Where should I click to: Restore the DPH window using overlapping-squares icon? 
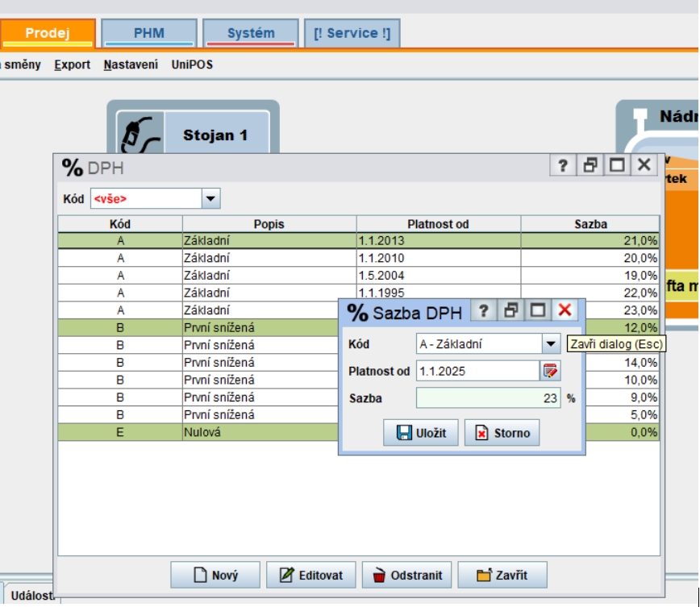tap(590, 165)
